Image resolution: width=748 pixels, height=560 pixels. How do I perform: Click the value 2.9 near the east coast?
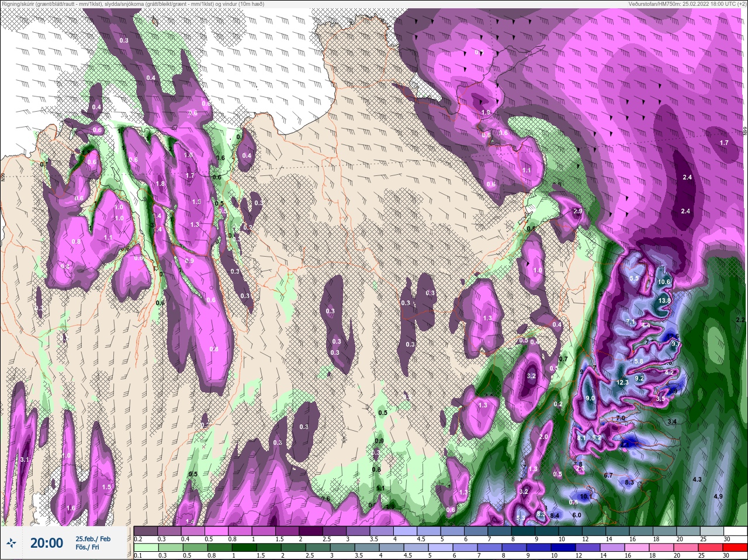[578, 211]
